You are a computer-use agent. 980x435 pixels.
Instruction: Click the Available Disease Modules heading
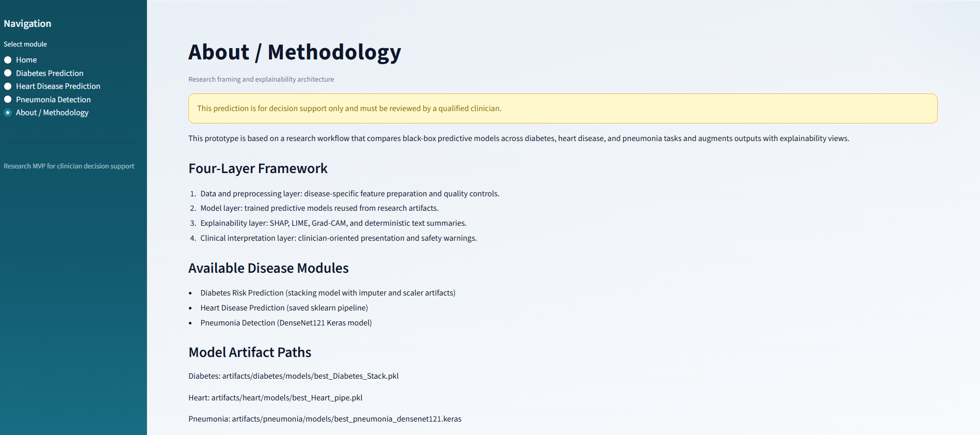(268, 269)
